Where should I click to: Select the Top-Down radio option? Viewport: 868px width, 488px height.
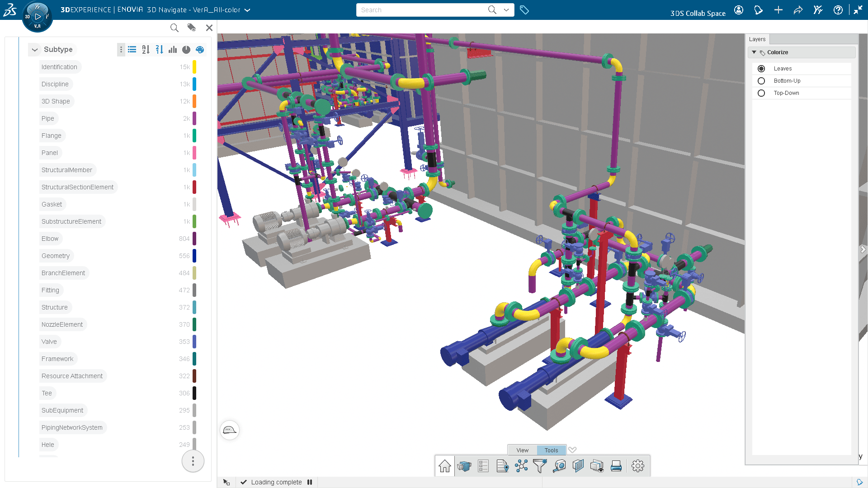click(761, 93)
